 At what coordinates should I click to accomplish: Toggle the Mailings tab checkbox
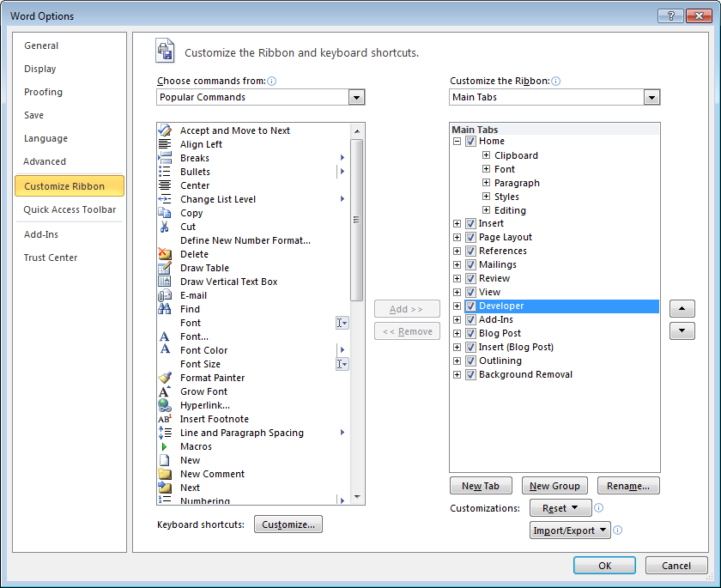(470, 264)
